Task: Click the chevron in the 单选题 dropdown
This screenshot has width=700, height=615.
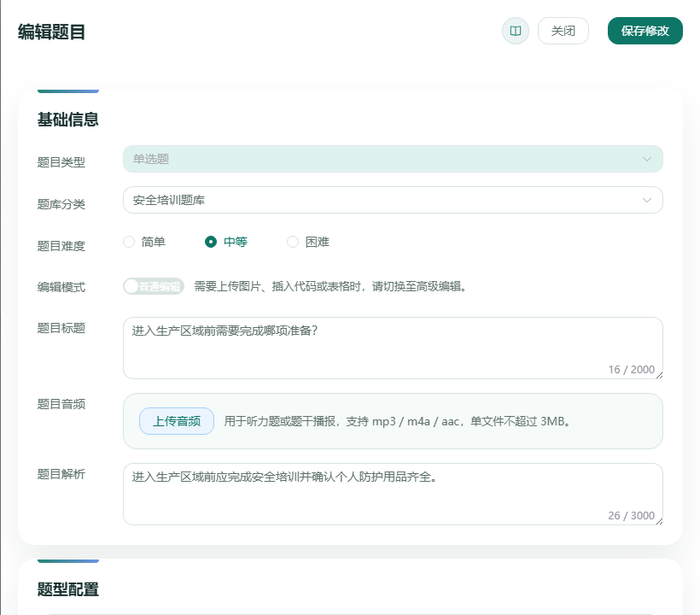Action: 646,159
